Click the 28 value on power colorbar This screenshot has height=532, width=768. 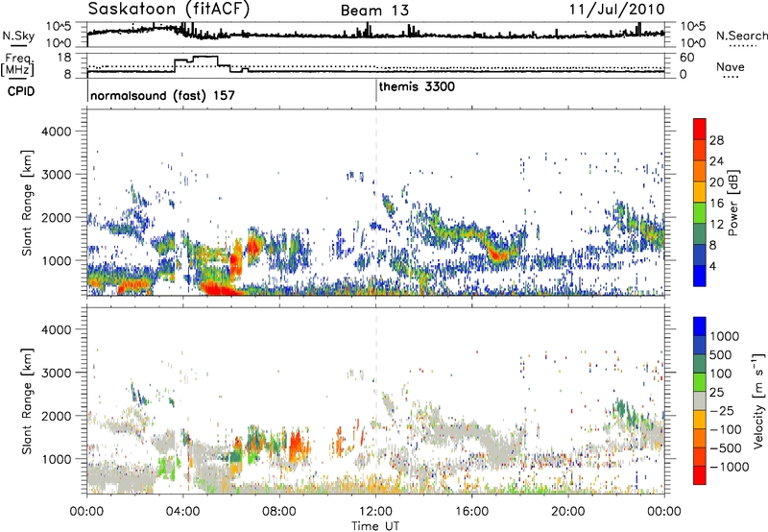pos(716,140)
